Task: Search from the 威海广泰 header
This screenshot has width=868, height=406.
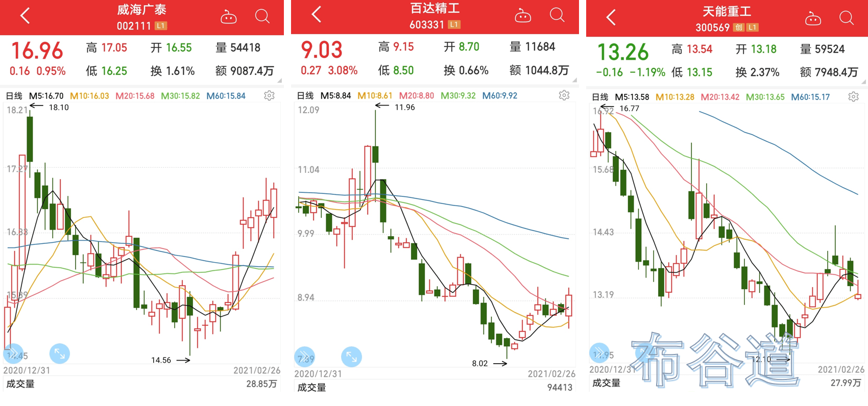Action: [262, 16]
